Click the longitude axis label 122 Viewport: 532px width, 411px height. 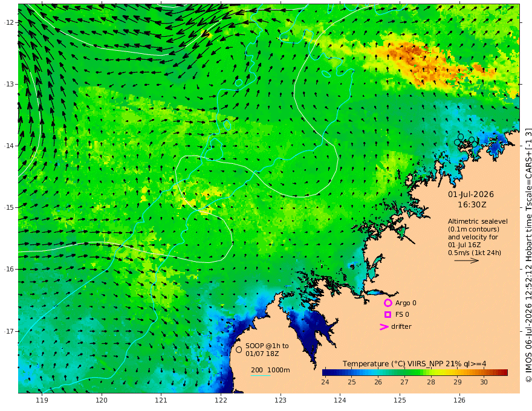[221, 401]
